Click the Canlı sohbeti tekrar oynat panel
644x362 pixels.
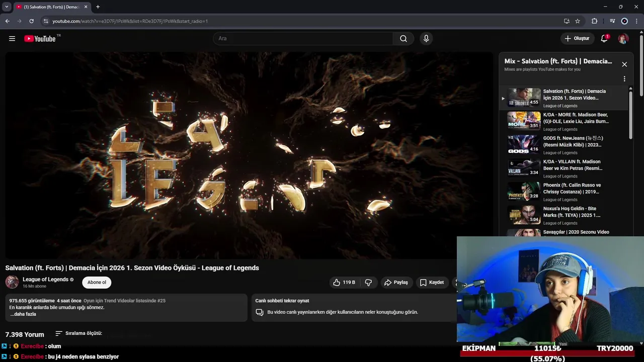pos(354,308)
